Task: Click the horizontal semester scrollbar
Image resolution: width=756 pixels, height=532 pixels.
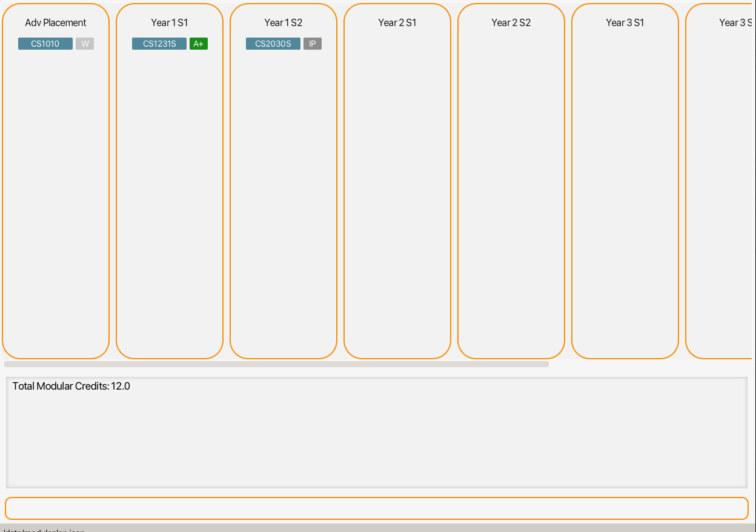Action: [x=276, y=364]
